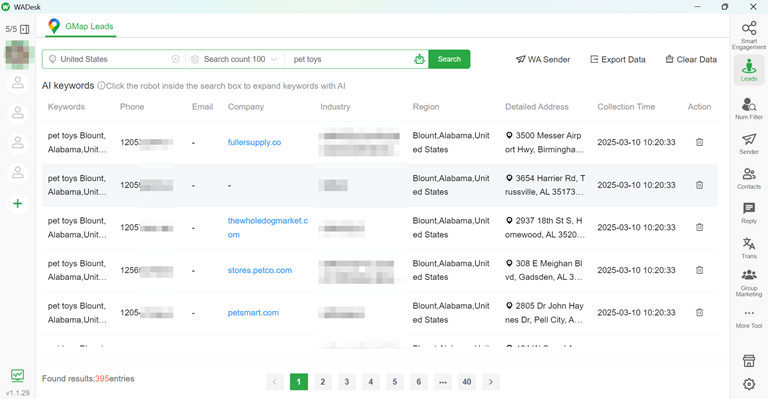Image resolution: width=768 pixels, height=399 pixels.
Task: Select the Leads sidebar icon
Action: pos(748,70)
